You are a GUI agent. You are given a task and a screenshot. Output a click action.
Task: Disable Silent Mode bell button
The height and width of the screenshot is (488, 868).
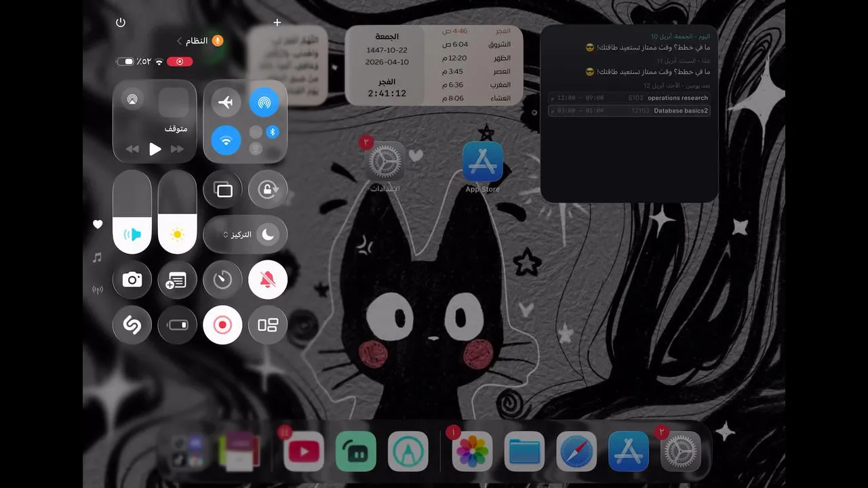pyautogui.click(x=268, y=279)
